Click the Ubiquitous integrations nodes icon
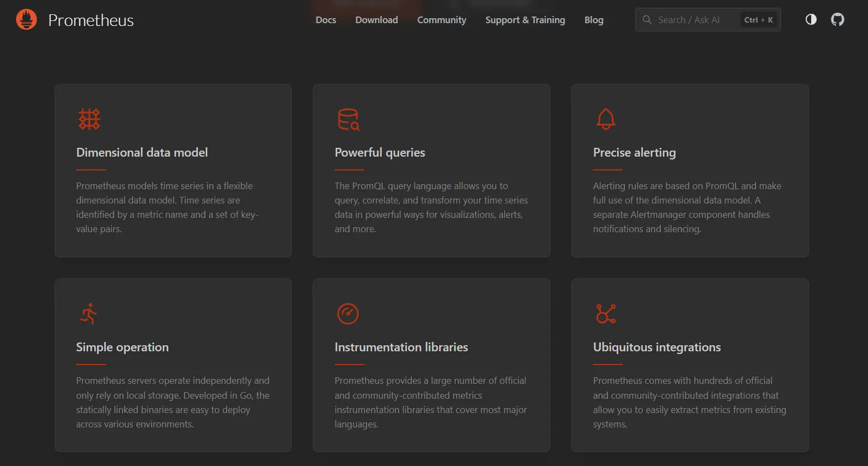 606,314
